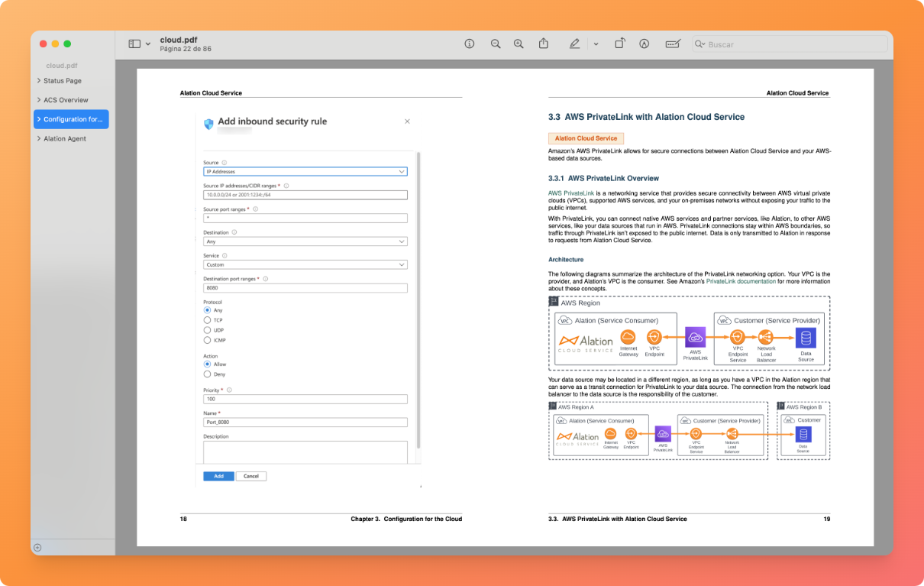Click the Internet Gateway icon in first diagram
The height and width of the screenshot is (586, 924).
(628, 337)
